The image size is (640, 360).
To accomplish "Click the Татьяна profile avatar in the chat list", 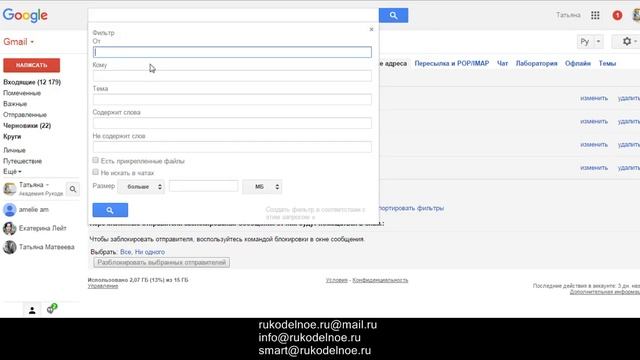I will [x=9, y=189].
